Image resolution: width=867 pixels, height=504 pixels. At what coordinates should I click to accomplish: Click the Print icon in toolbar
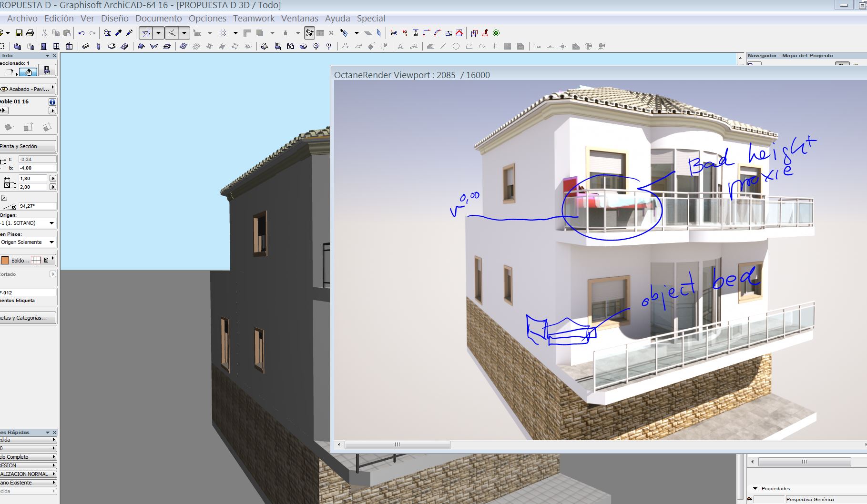[x=30, y=33]
